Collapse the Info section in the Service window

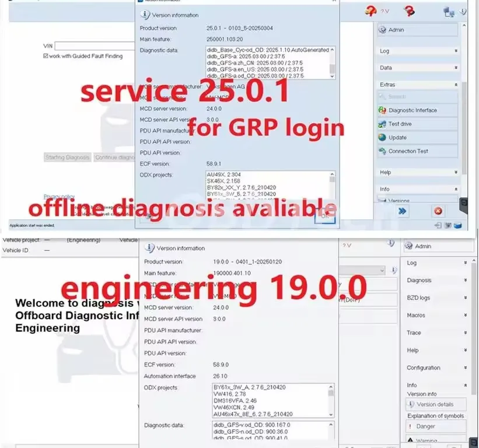[x=418, y=190]
